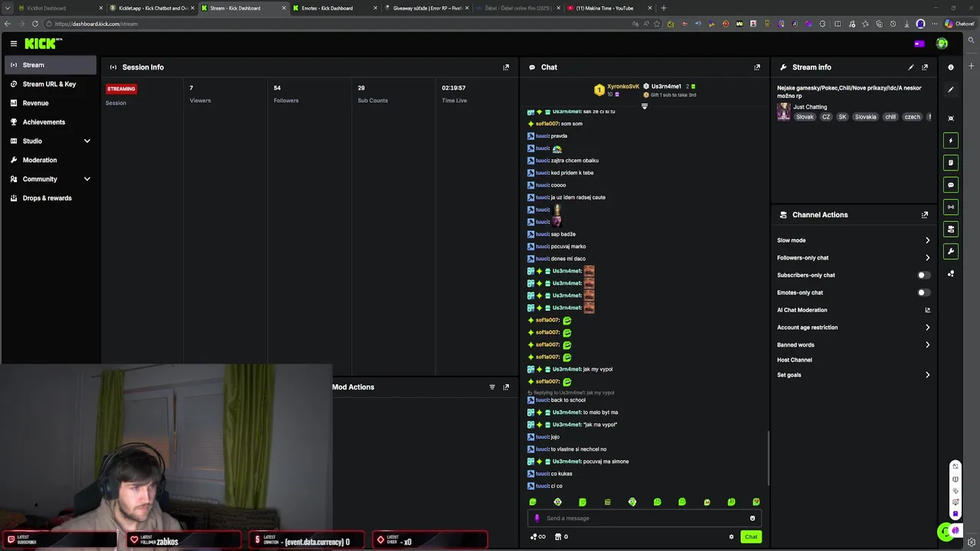Open the Moderation page
Image resolution: width=980 pixels, height=551 pixels.
51,160
